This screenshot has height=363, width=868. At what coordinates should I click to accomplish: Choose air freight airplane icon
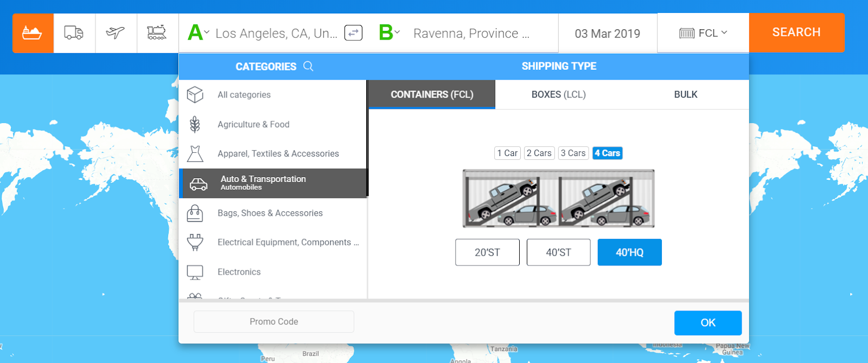pyautogui.click(x=116, y=33)
